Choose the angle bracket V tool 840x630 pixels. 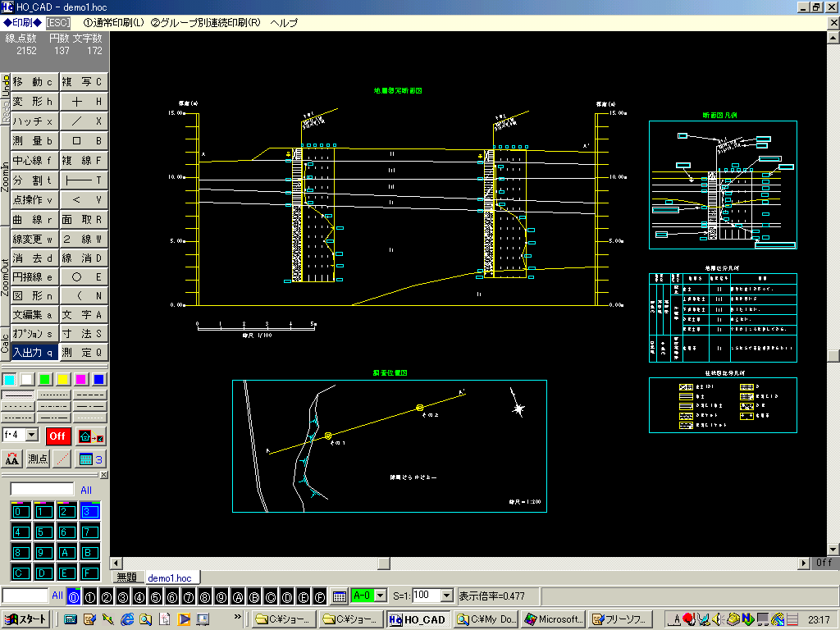(x=84, y=200)
